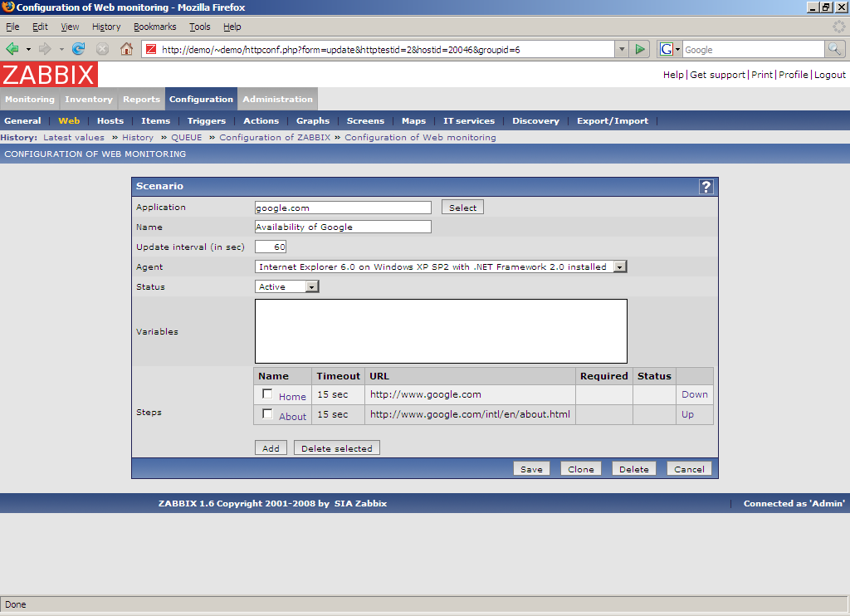Save the scenario
The height and width of the screenshot is (616, 850).
pyautogui.click(x=531, y=469)
